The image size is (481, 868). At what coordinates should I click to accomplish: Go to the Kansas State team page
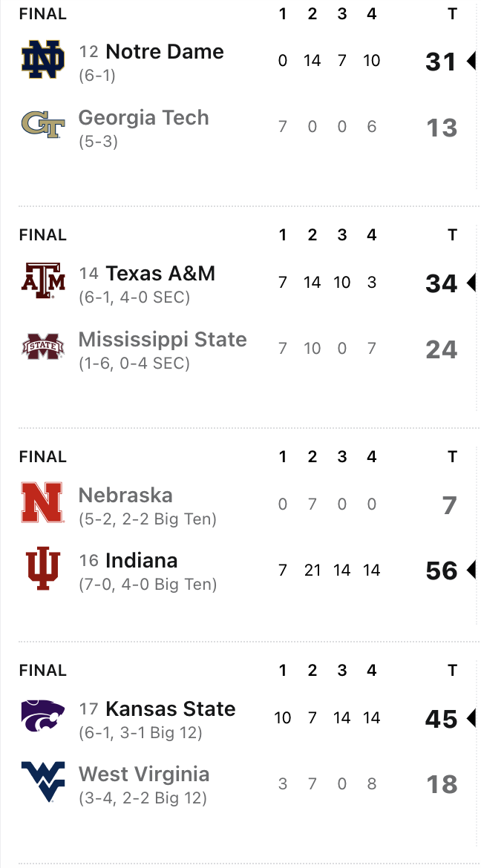[x=170, y=708]
